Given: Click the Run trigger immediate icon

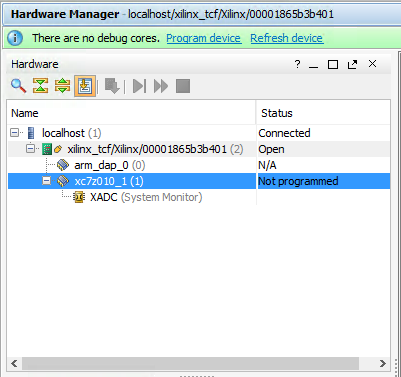Looking at the screenshot, I should pos(161,86).
